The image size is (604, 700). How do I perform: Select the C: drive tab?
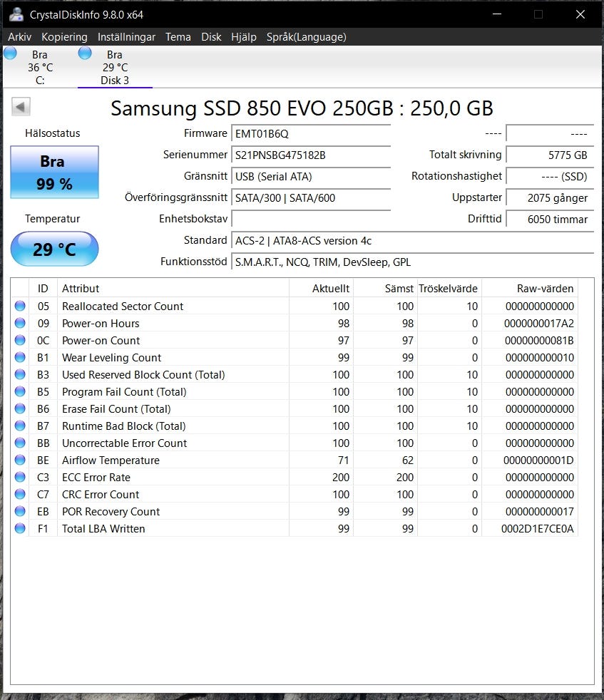pyautogui.click(x=40, y=68)
